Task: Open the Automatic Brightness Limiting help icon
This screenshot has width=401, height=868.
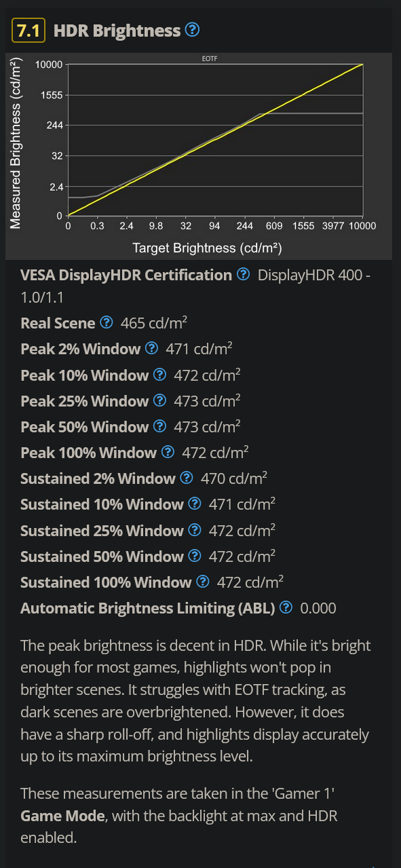Action: pyautogui.click(x=285, y=608)
